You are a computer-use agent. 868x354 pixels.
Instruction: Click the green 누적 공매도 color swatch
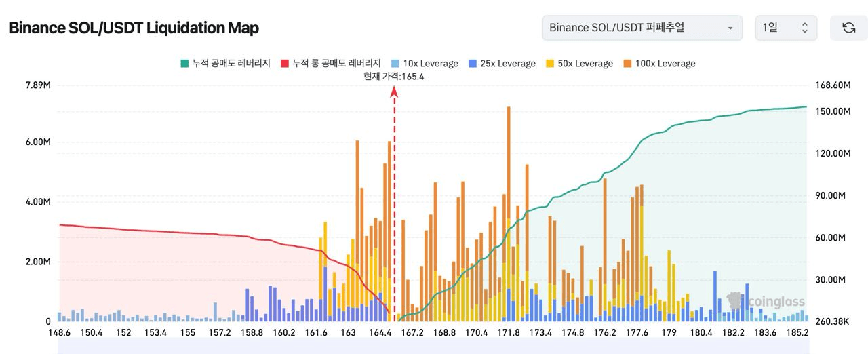pyautogui.click(x=184, y=63)
